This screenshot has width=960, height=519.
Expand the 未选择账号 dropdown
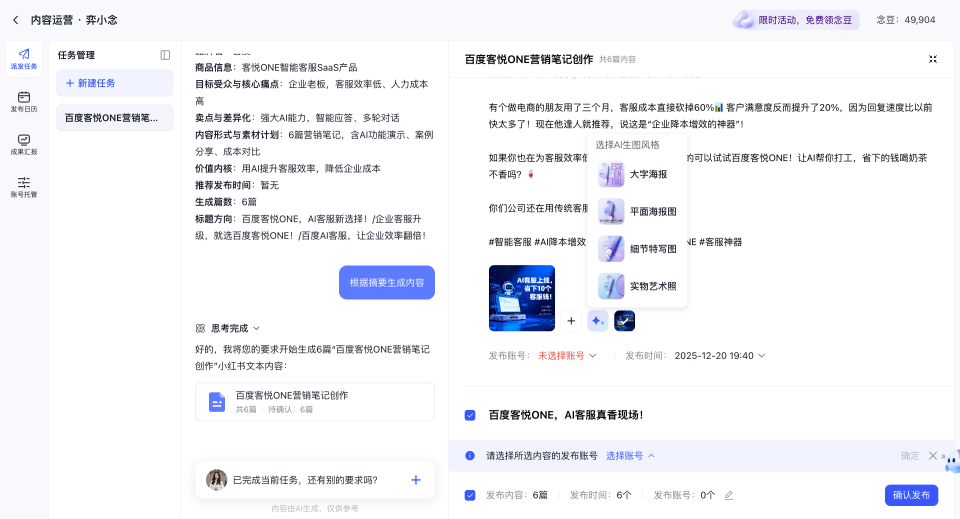(x=567, y=355)
